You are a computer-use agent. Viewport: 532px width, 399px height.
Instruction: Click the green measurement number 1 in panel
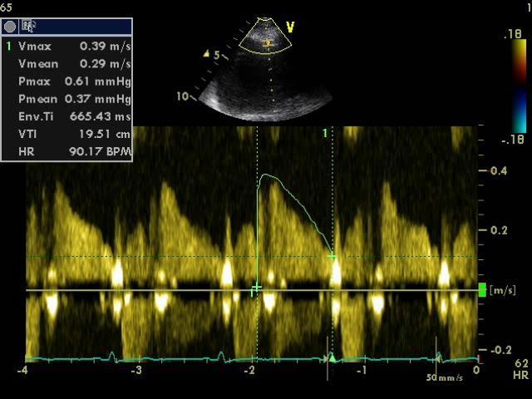pos(9,47)
